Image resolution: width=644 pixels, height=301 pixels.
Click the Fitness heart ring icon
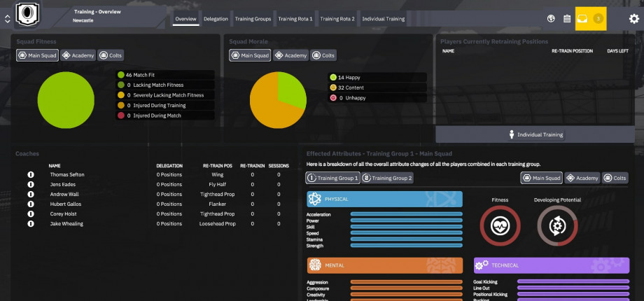[x=500, y=226]
